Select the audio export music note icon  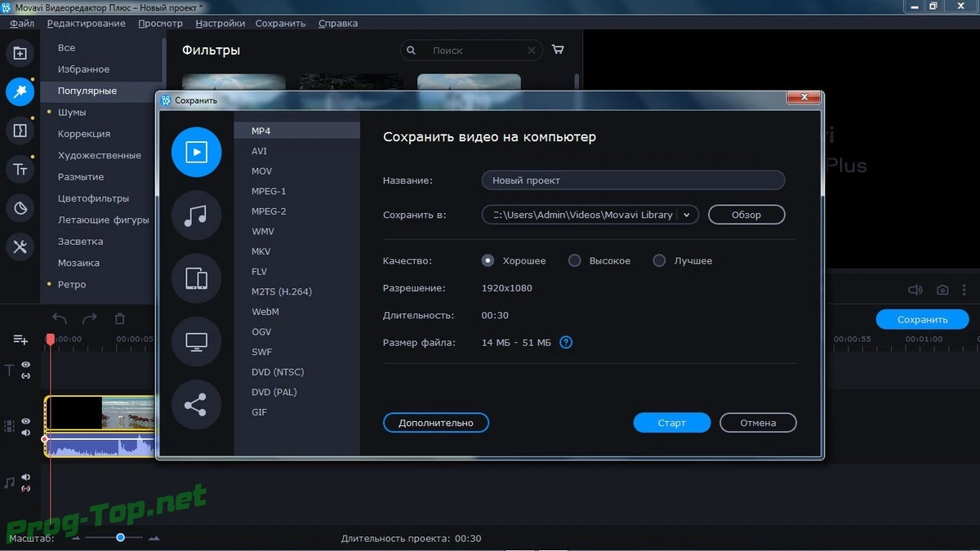point(196,216)
